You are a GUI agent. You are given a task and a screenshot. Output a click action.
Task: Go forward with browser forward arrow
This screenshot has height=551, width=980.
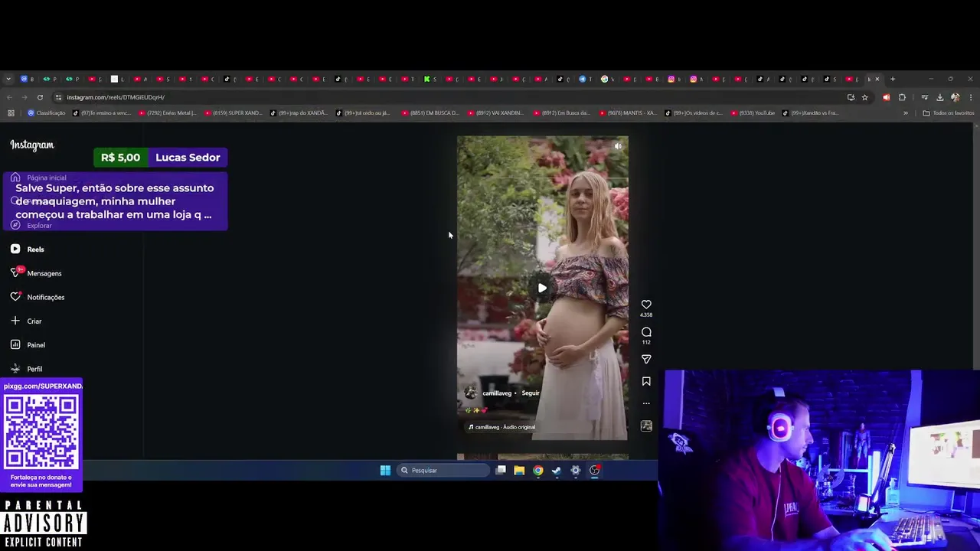tap(24, 97)
